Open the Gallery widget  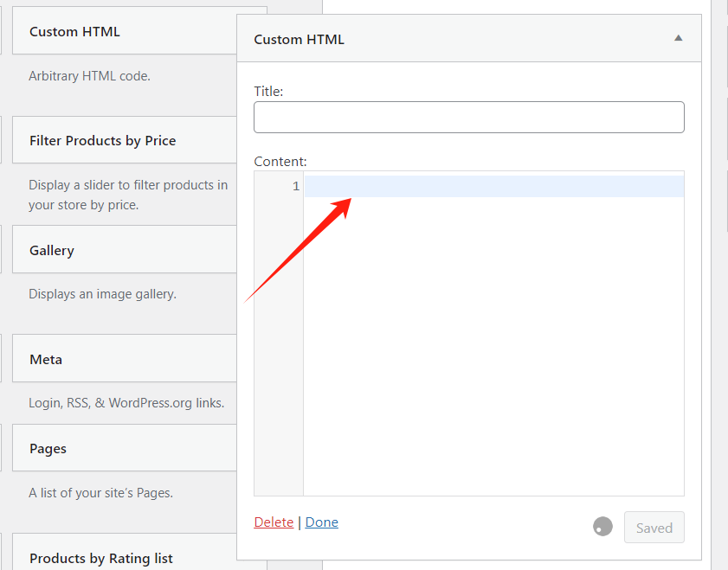tap(51, 250)
